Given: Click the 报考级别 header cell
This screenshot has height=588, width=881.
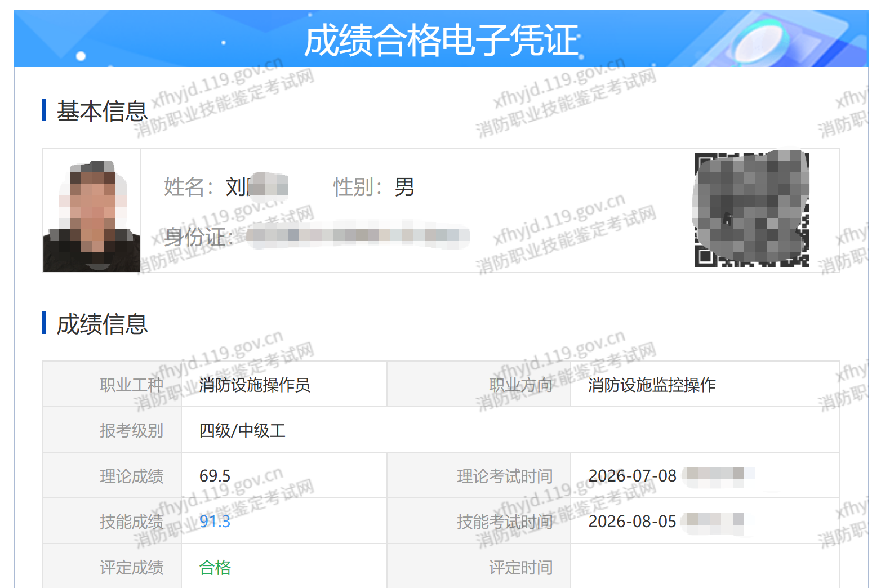Looking at the screenshot, I should point(112,430).
